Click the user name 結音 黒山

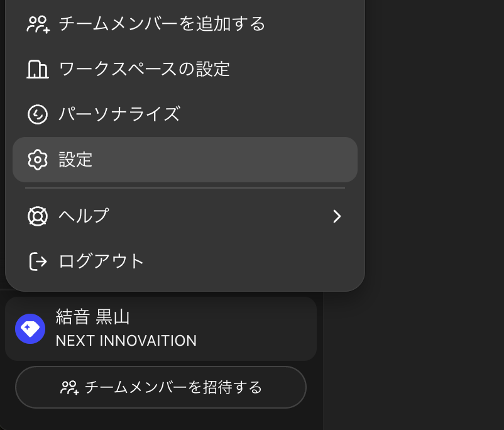(92, 317)
